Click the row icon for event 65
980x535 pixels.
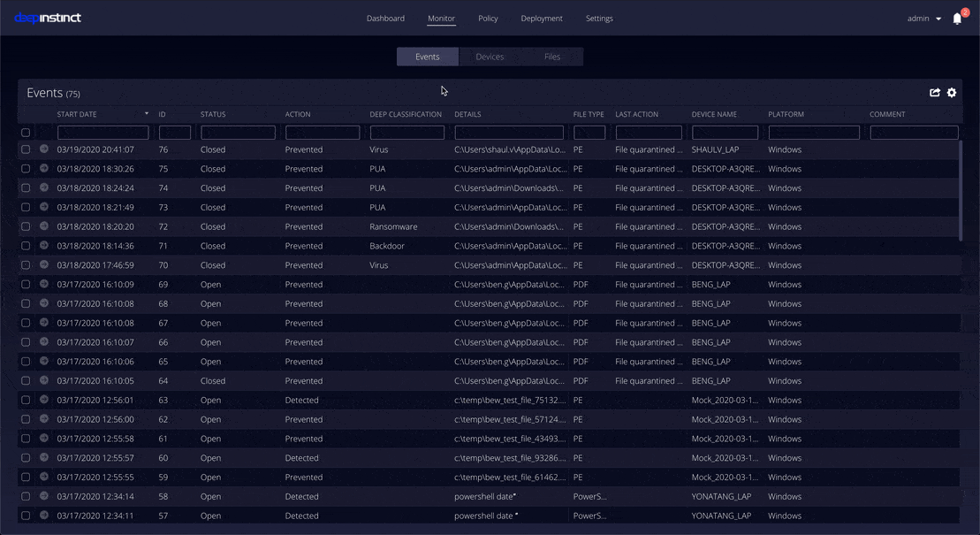click(44, 361)
